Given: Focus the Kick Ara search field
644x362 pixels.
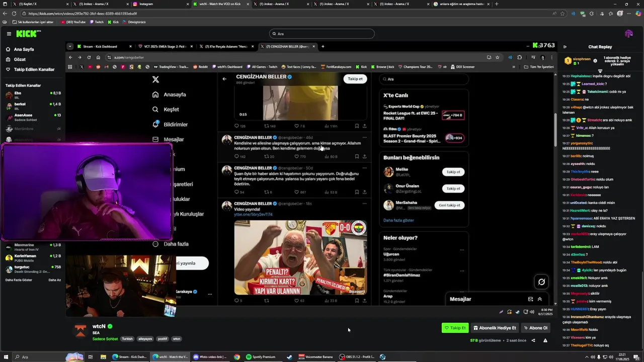Looking at the screenshot, I should pos(322,34).
